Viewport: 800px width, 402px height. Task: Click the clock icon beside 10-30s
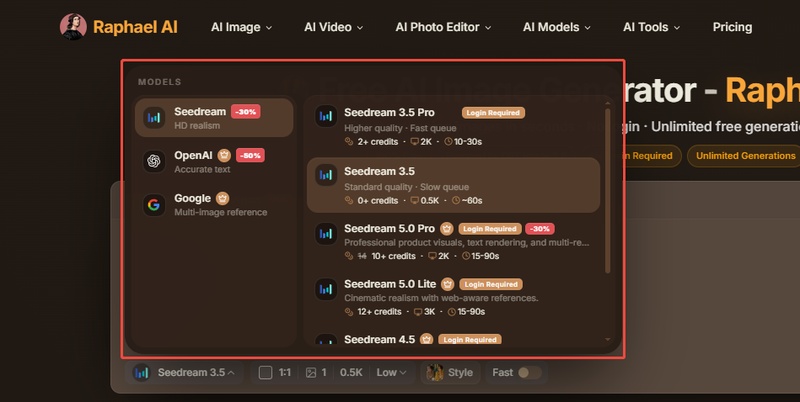click(448, 142)
